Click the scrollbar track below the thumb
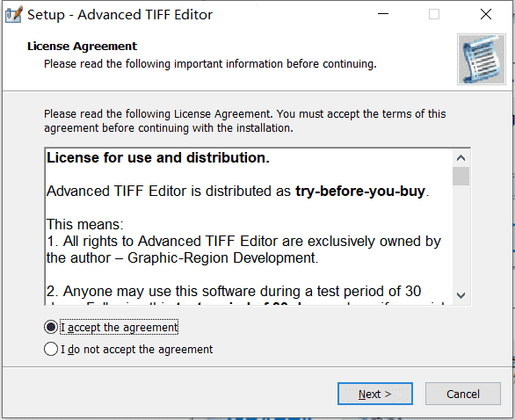 point(461,236)
